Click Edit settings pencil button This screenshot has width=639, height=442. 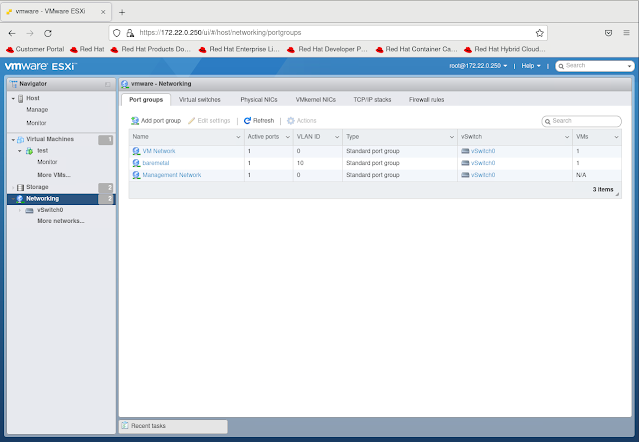[x=209, y=121]
